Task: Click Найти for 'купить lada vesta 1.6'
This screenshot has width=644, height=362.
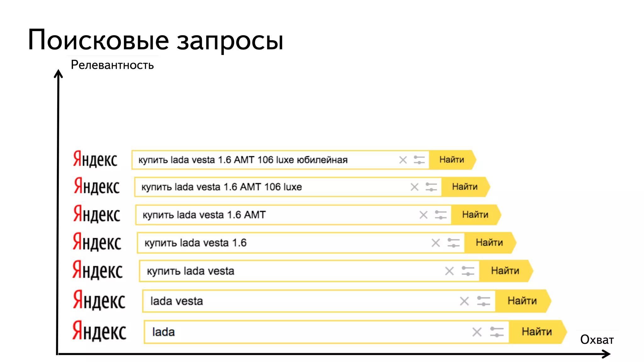Action: 490,243
